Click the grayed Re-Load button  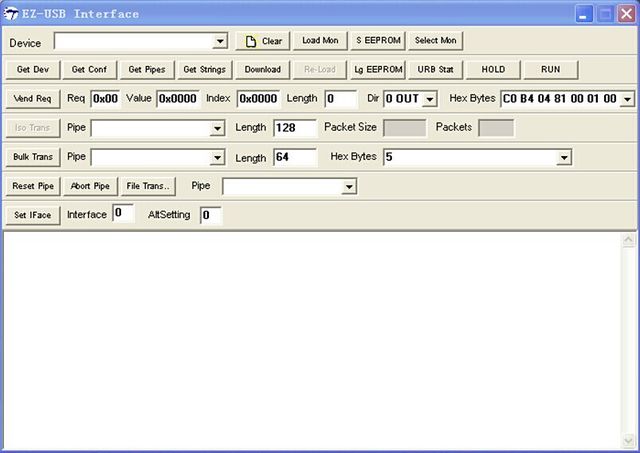point(320,70)
